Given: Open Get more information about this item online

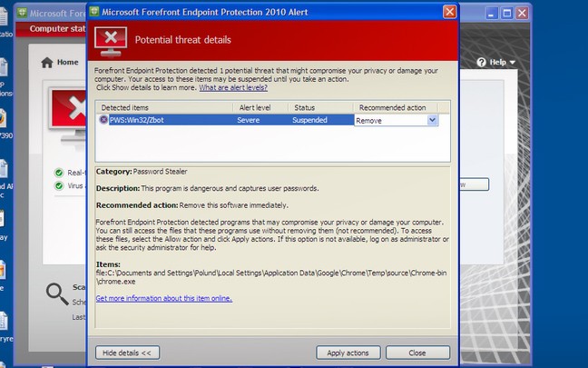Looking at the screenshot, I should (164, 299).
